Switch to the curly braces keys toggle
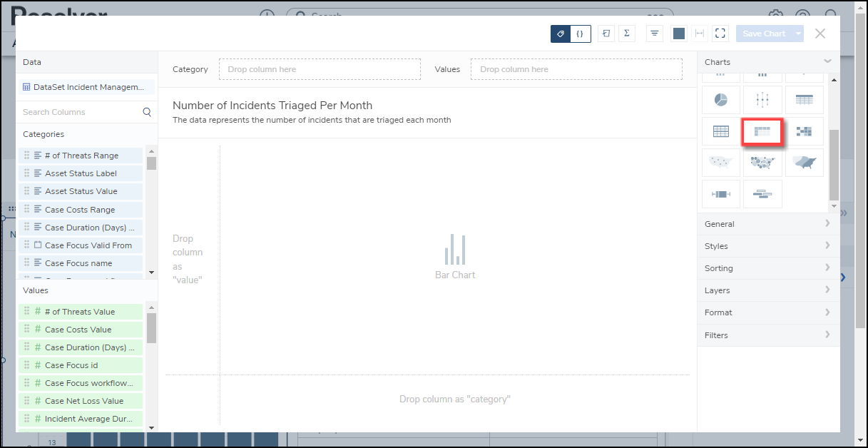 (x=581, y=34)
